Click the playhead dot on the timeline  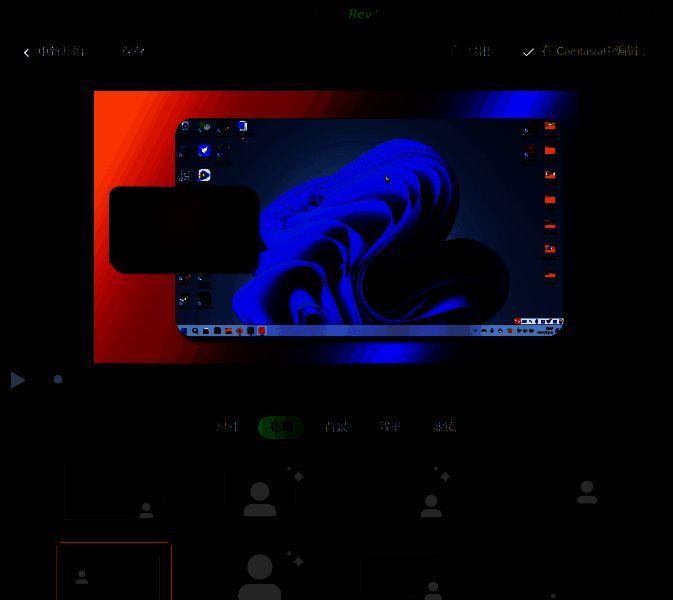tap(58, 380)
